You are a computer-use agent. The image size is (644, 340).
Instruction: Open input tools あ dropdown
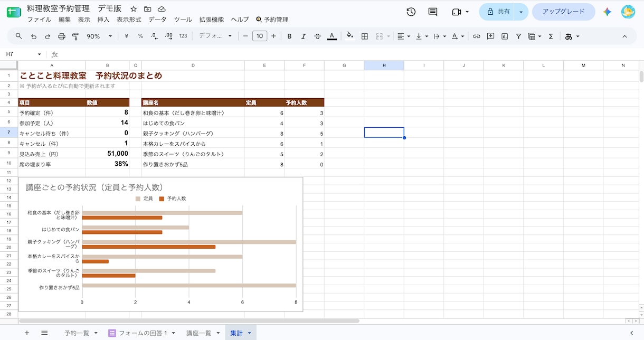coord(572,36)
